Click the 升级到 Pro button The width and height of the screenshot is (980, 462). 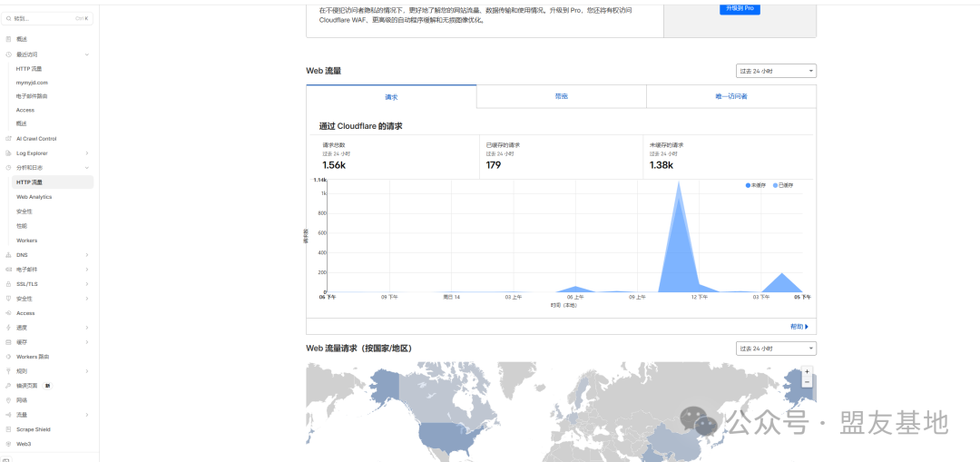(x=740, y=8)
